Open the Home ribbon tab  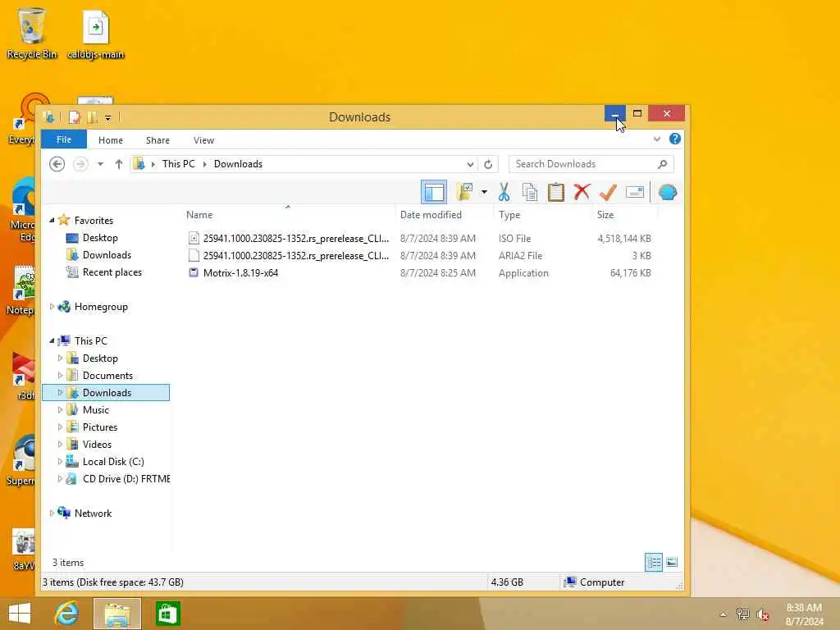pos(111,140)
